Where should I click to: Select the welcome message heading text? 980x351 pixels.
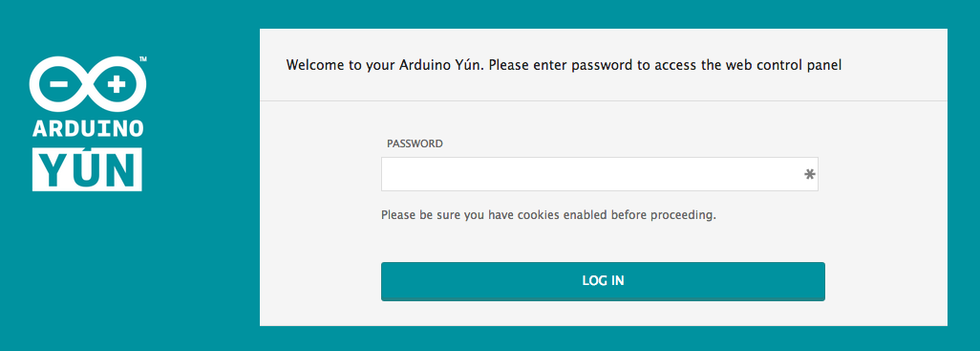(564, 65)
